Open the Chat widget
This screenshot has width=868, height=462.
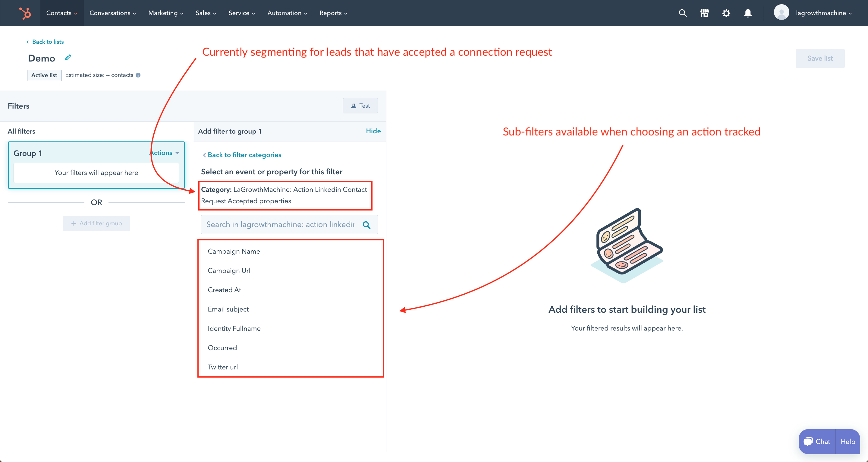817,442
